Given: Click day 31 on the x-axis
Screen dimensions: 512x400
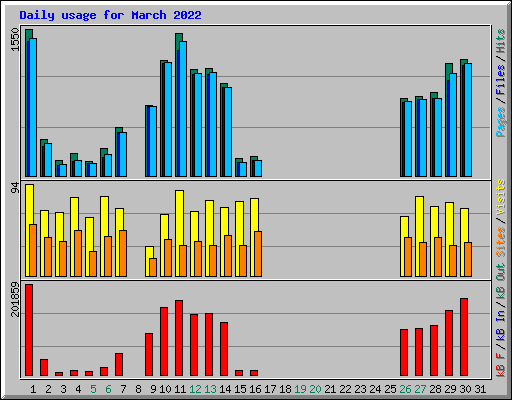Looking at the screenshot, I should [480, 389].
